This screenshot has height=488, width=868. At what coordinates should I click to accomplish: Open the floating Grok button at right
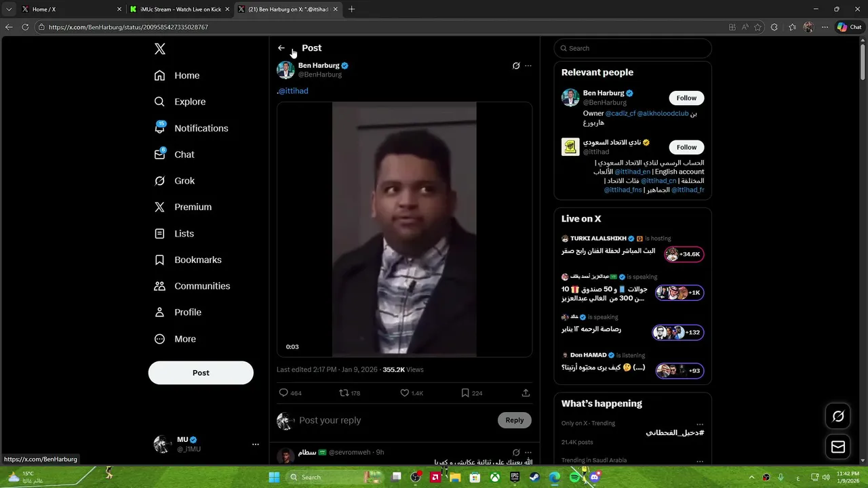tap(838, 417)
